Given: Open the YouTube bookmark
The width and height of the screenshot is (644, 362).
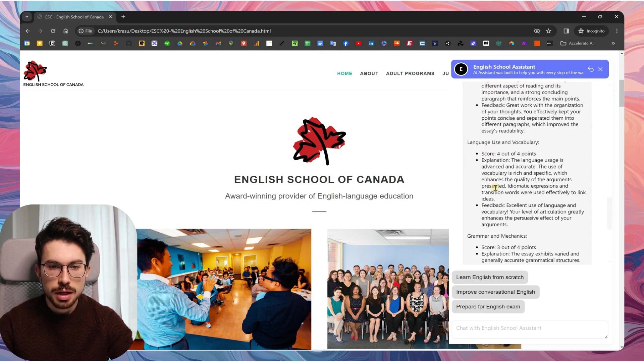Looking at the screenshot, I should point(359,43).
